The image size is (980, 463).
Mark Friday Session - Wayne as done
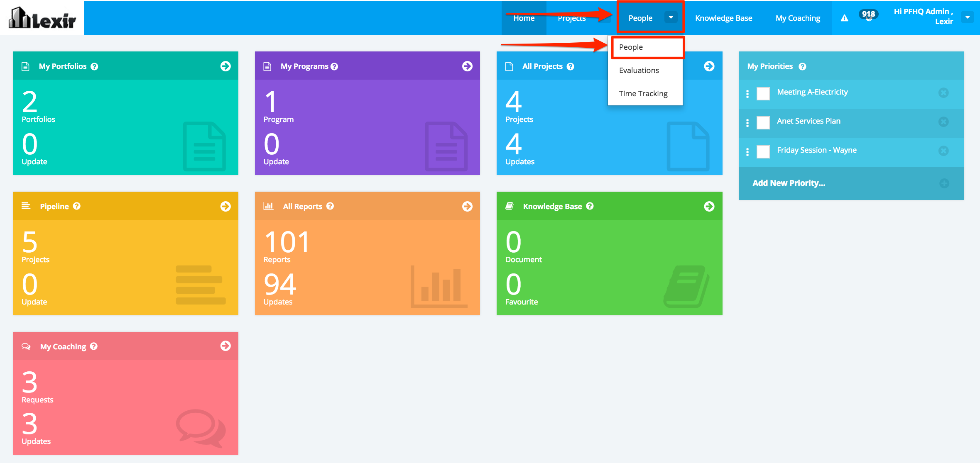click(x=763, y=151)
